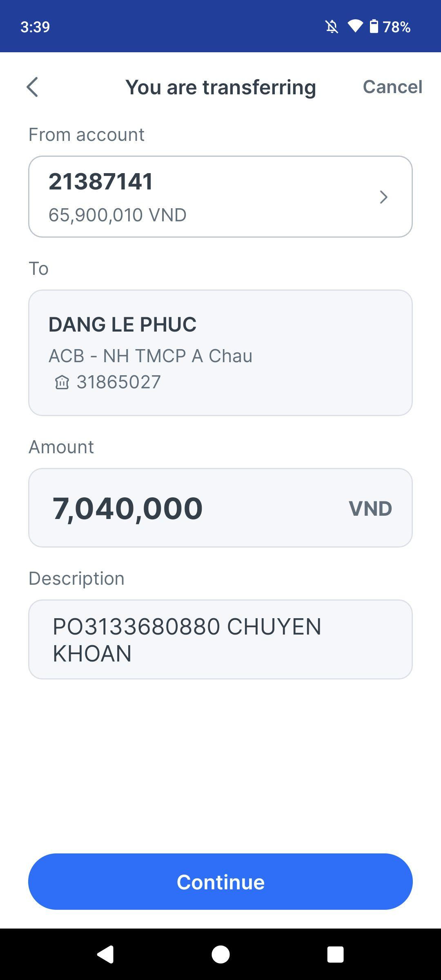Select recipient DANG LE PHUC name
The image size is (441, 980).
coord(122,325)
